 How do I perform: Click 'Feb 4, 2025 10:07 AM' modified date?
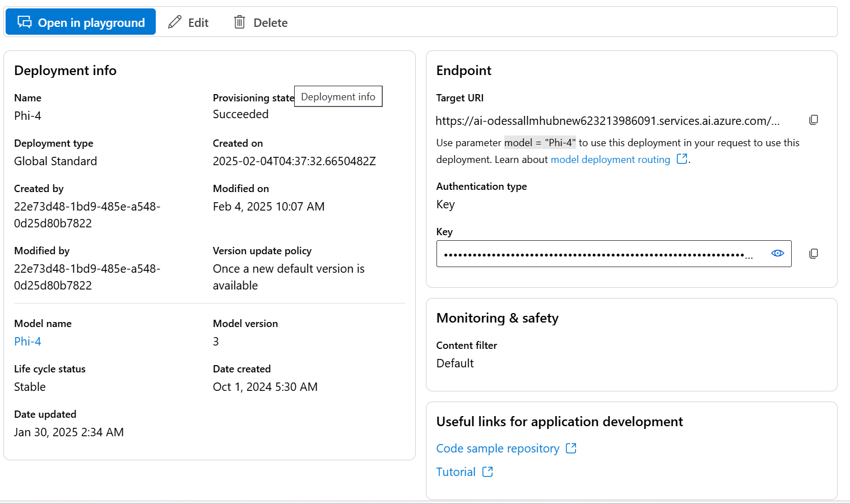coord(268,207)
